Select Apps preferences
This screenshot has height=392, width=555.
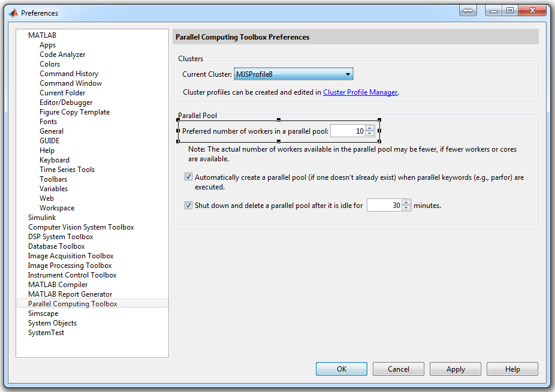click(x=48, y=45)
